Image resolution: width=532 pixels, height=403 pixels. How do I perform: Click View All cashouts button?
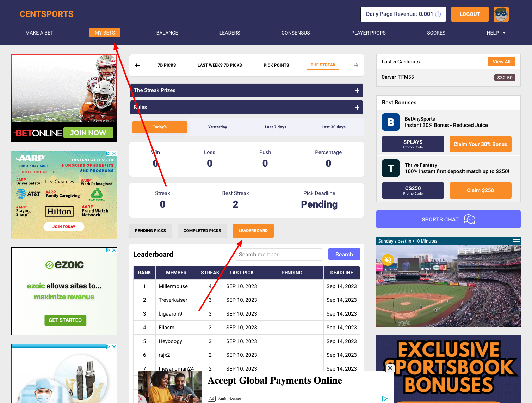tap(501, 62)
